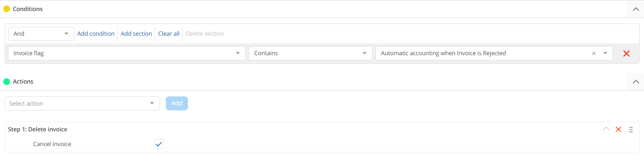Image resolution: width=644 pixels, height=156 pixels.
Task: Open the Contains operator dropdown
Action: 310,53
